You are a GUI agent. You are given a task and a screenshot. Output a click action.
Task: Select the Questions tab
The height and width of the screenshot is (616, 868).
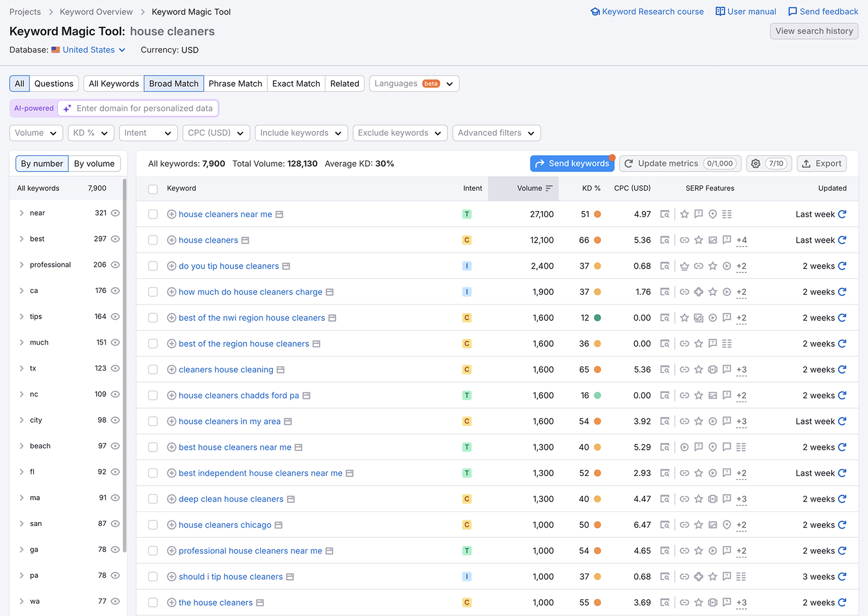(x=54, y=84)
